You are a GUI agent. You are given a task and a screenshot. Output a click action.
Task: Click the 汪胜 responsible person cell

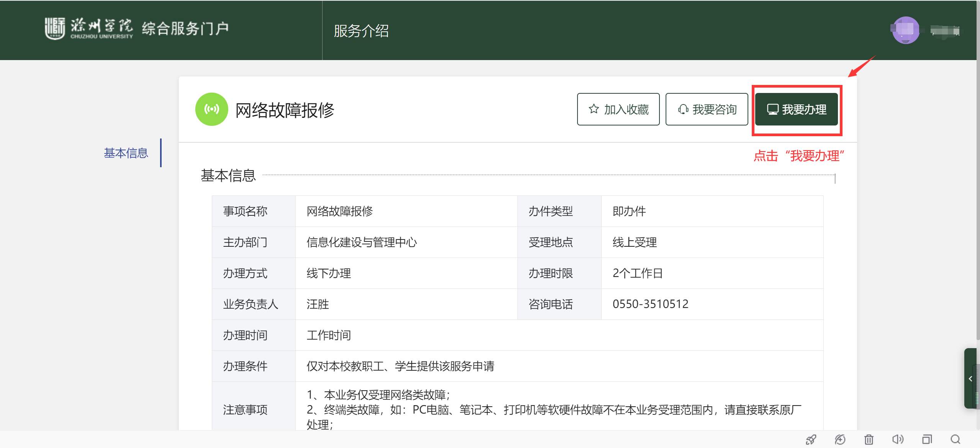(x=406, y=304)
